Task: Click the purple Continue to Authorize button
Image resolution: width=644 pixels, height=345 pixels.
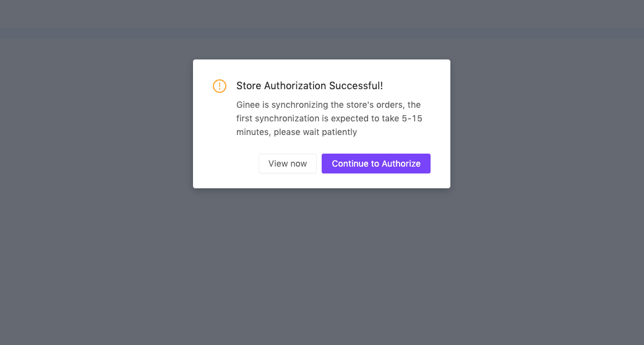Action: [376, 164]
